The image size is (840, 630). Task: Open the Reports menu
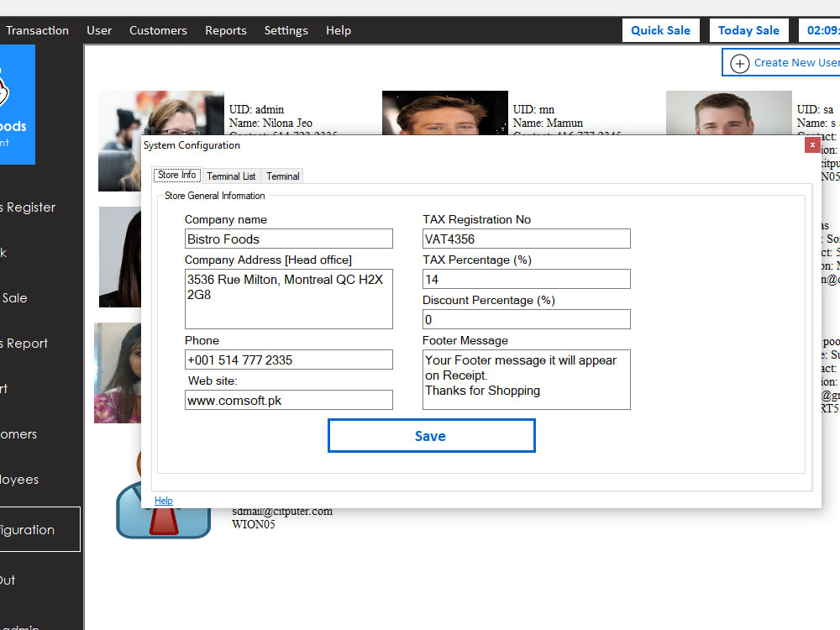click(225, 30)
